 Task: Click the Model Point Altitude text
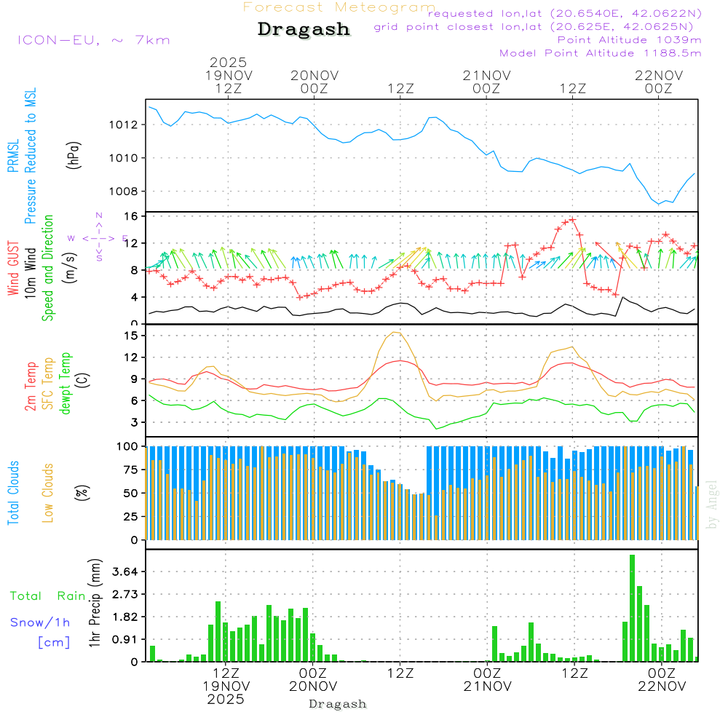tap(600, 53)
